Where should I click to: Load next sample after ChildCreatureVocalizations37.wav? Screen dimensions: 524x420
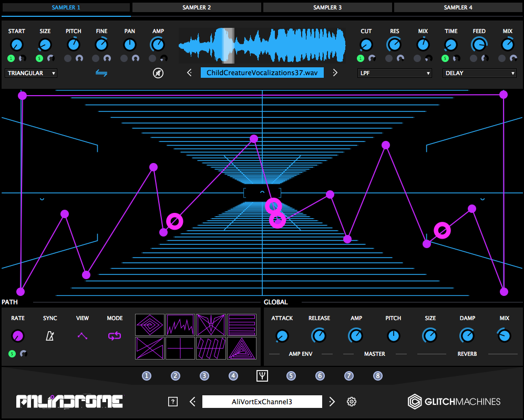point(335,73)
